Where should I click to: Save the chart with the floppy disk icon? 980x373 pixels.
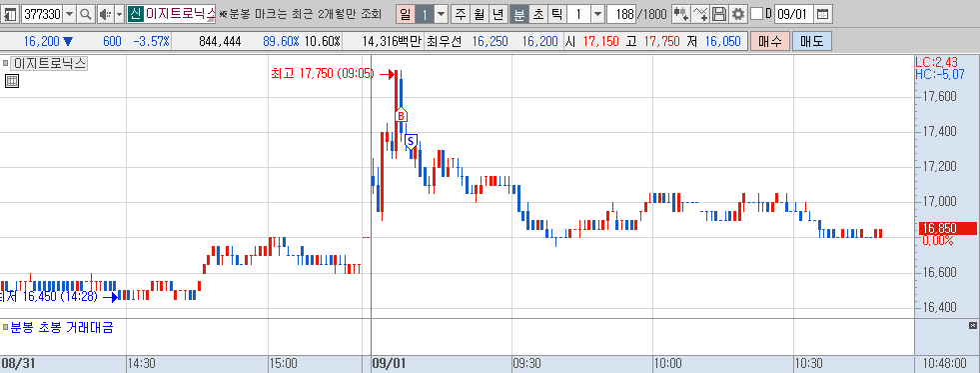click(x=719, y=13)
